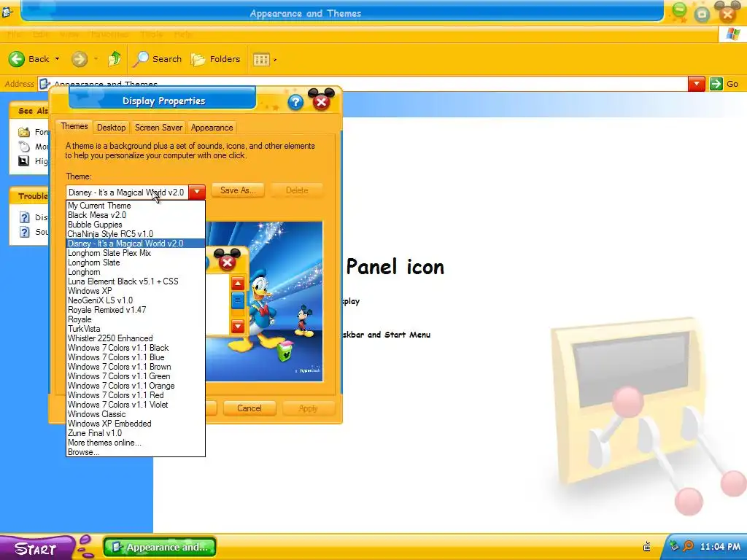Select the Themes tab

74,126
